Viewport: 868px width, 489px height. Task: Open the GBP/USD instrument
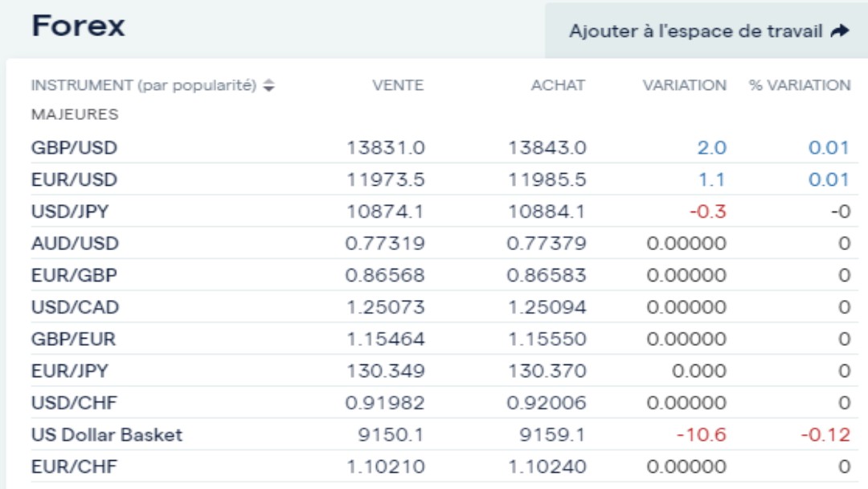(x=74, y=148)
